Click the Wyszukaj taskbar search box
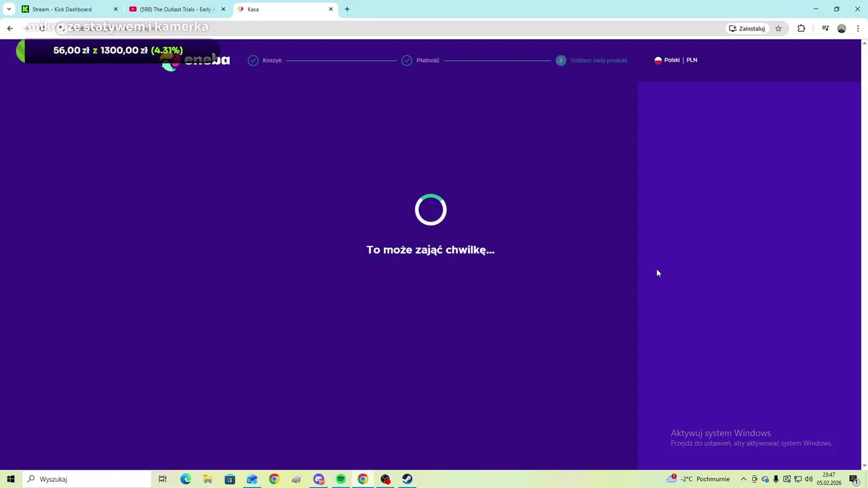868x488 pixels. click(87, 479)
